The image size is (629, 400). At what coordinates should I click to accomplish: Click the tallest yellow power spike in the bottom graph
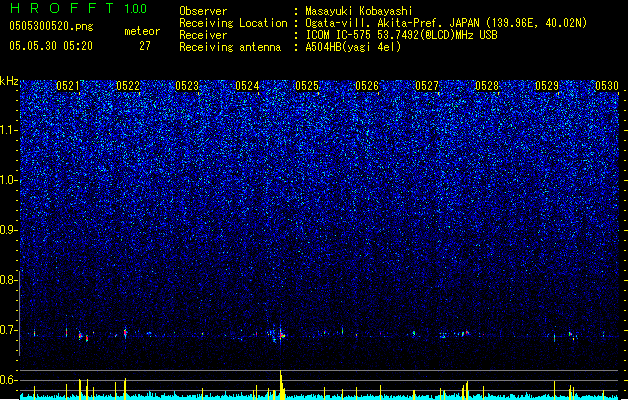click(281, 385)
